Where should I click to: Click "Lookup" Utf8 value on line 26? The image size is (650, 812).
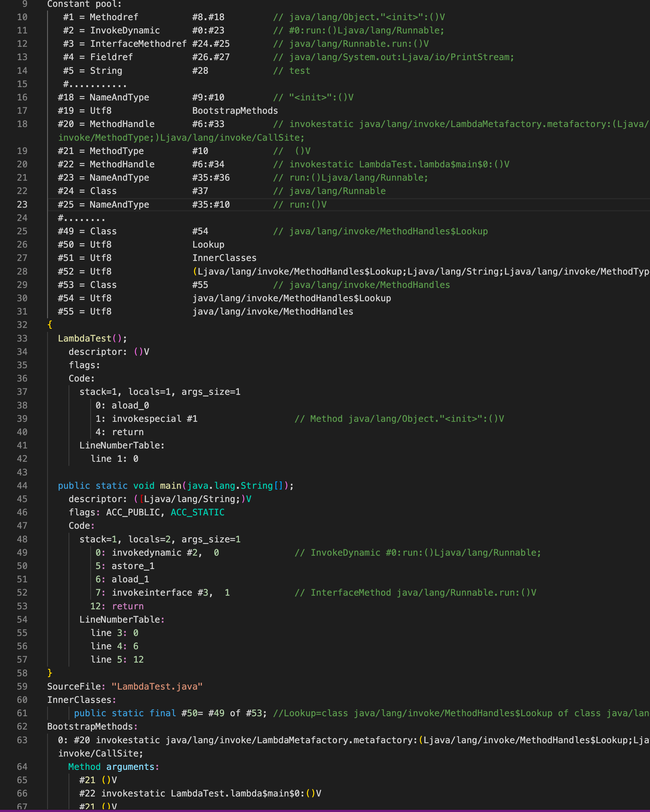(x=208, y=245)
